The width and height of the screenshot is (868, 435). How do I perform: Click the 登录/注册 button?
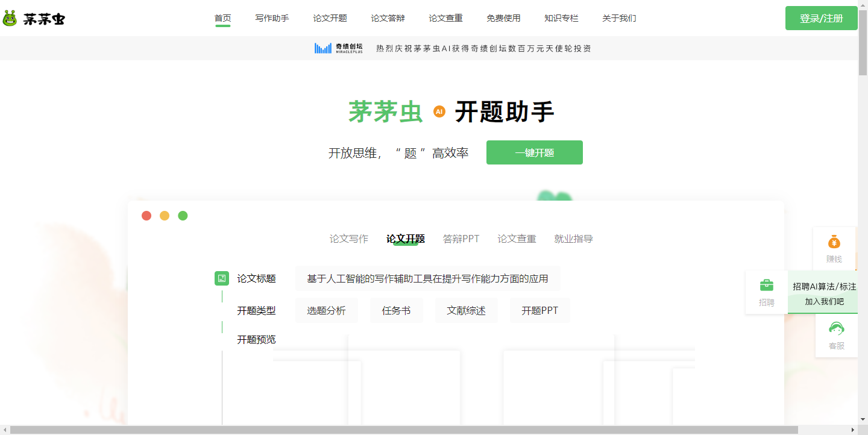(822, 18)
